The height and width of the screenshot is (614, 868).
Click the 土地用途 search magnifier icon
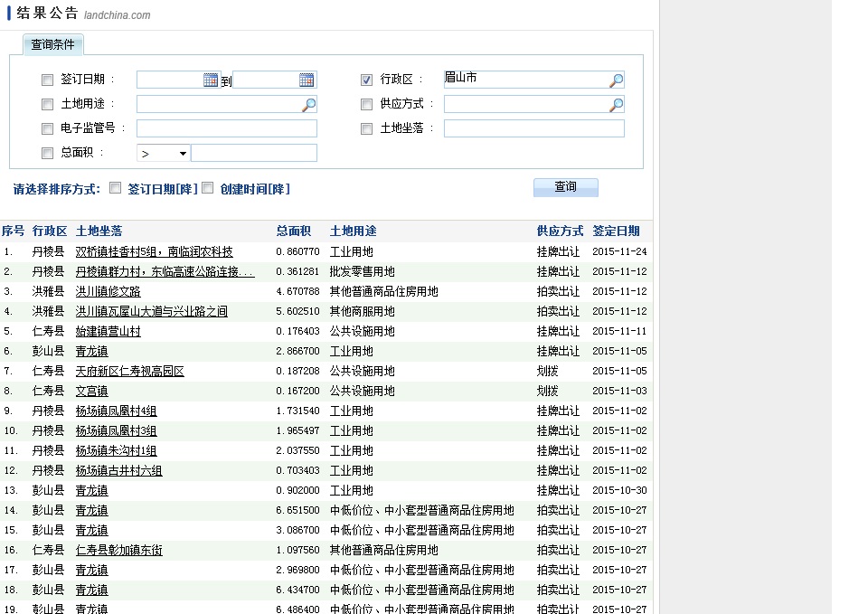[309, 104]
